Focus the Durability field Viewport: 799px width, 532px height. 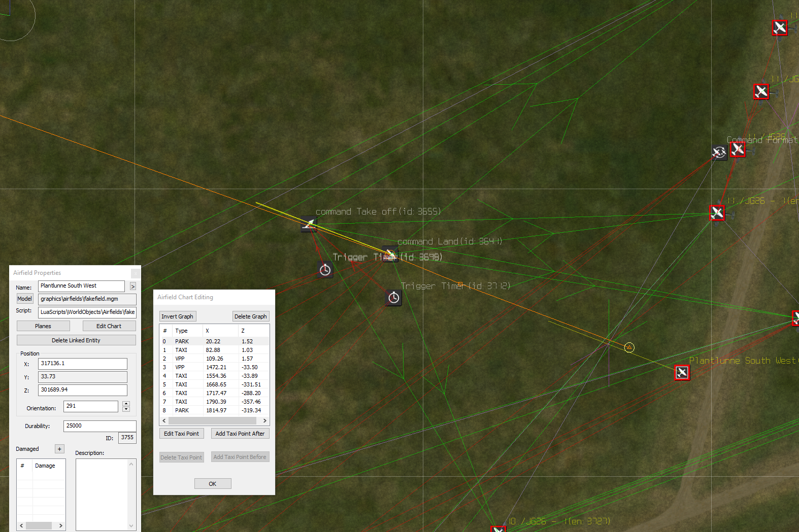(100, 426)
